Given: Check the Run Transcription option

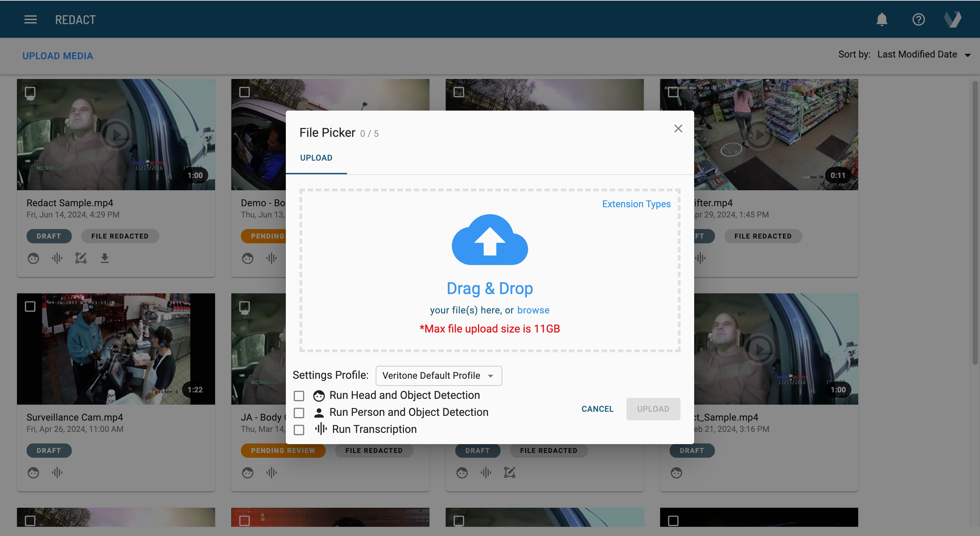Looking at the screenshot, I should (299, 429).
